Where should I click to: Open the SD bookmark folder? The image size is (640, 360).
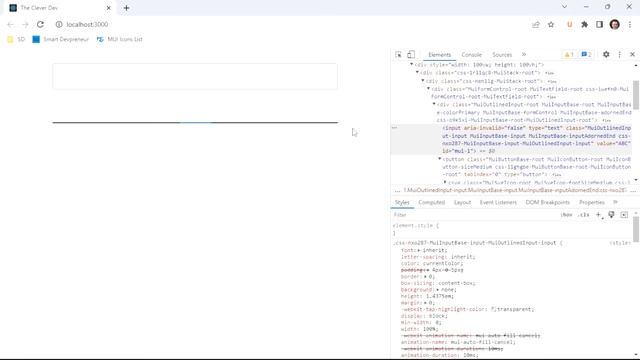coord(16,39)
